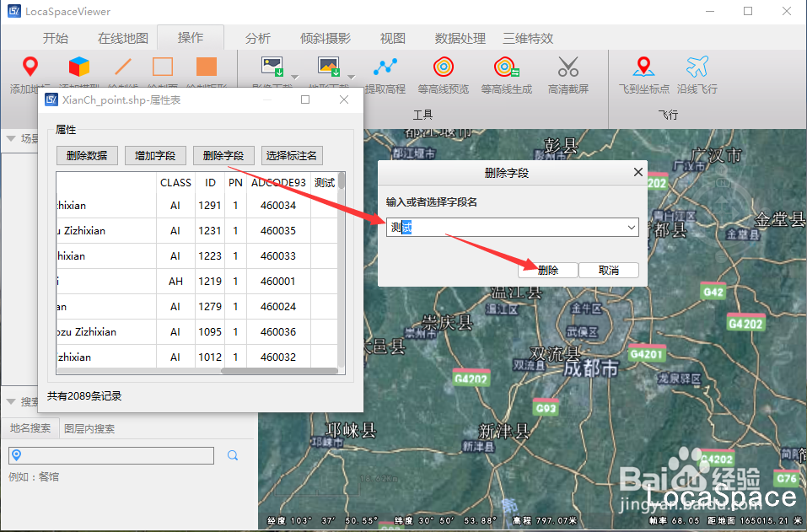Click the 删除数据 button

pos(87,155)
